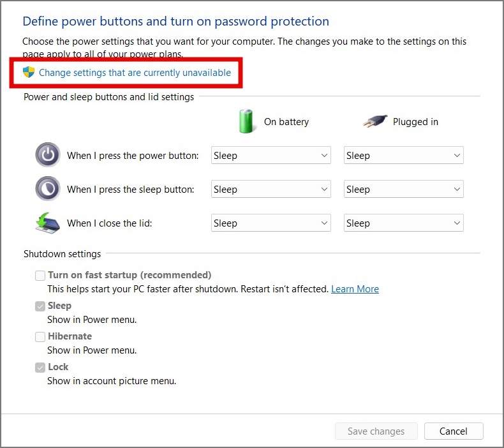Open power button On battery dropdown

[271, 155]
